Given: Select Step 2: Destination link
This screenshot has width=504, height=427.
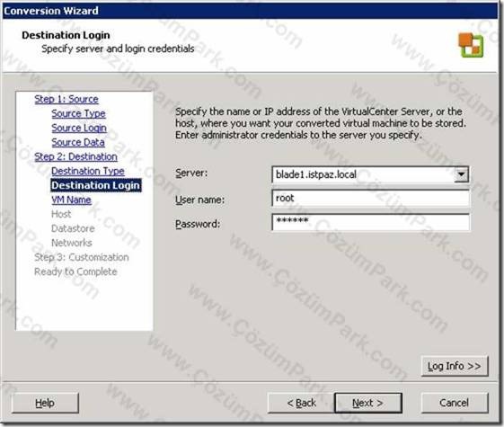Looking at the screenshot, I should pos(75,156).
